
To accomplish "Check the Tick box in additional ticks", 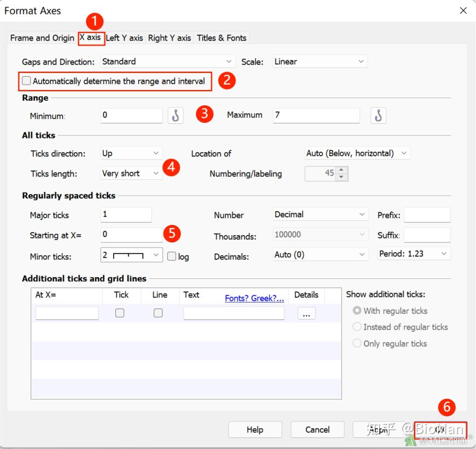I will click(120, 313).
